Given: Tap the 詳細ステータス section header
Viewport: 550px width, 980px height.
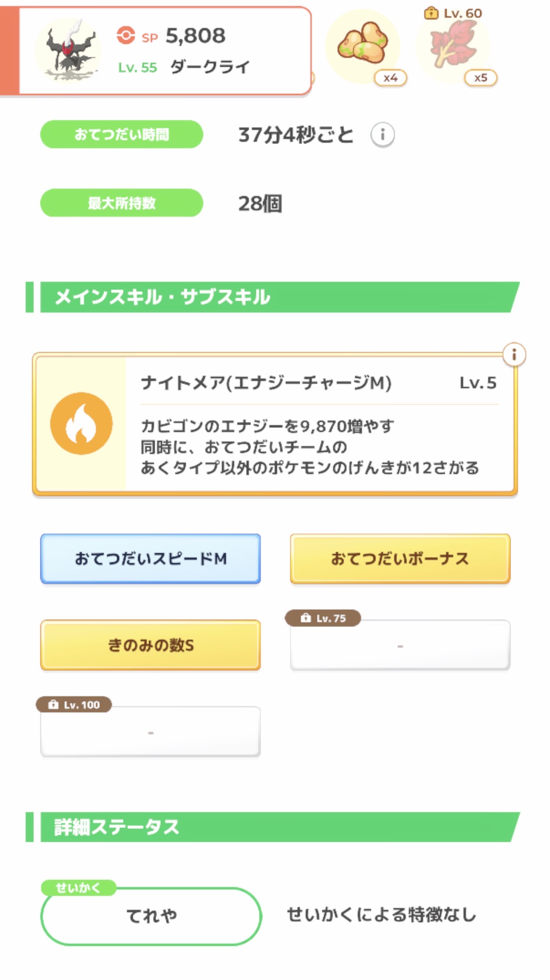Looking at the screenshot, I should tap(274, 827).
